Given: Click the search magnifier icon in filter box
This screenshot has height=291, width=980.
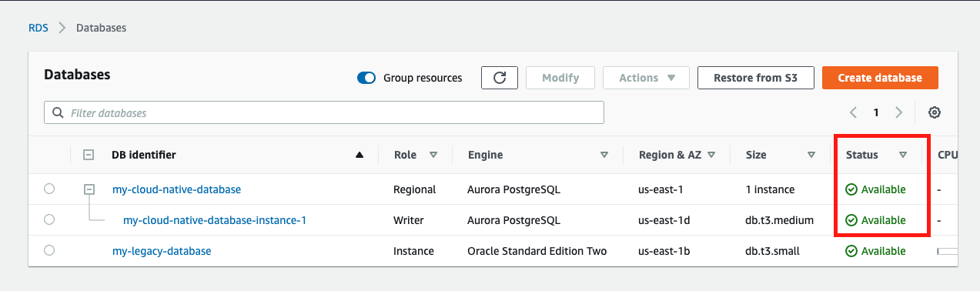Looking at the screenshot, I should pos(58,112).
